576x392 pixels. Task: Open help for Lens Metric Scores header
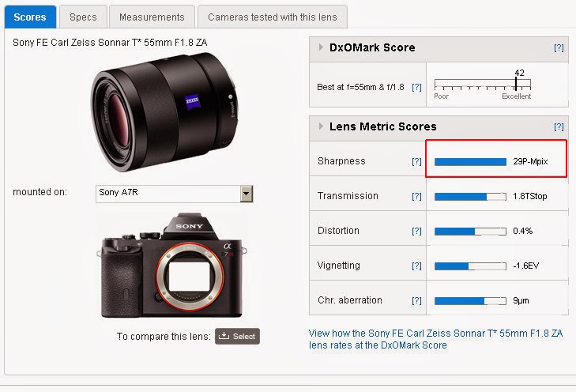[559, 126]
